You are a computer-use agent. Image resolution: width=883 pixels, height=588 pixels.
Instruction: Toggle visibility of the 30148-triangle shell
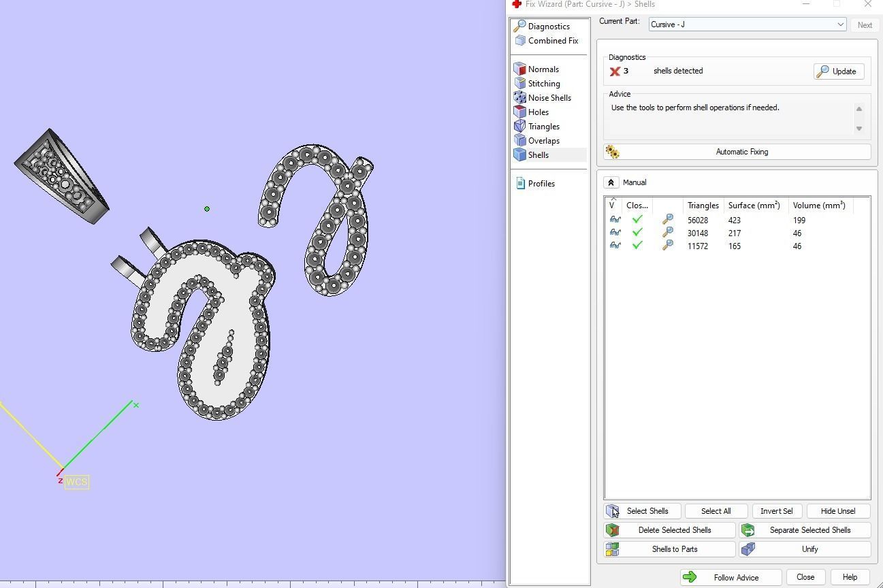(x=615, y=233)
